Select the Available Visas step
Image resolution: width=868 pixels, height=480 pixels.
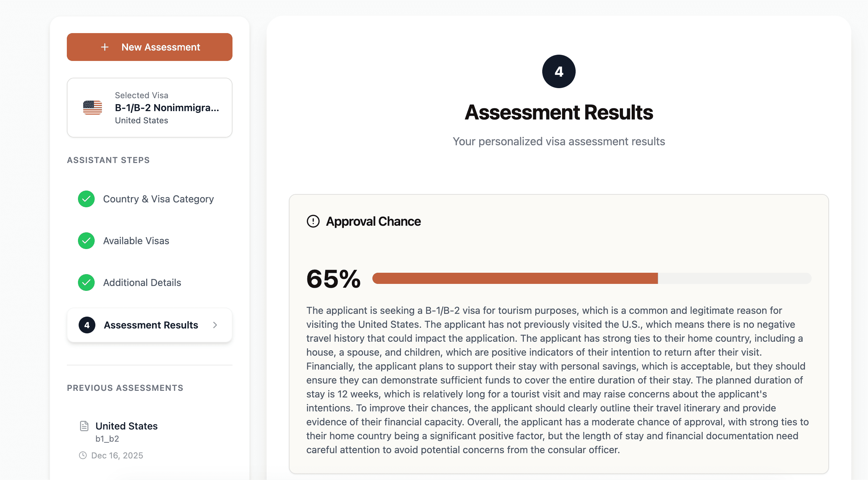pyautogui.click(x=136, y=241)
